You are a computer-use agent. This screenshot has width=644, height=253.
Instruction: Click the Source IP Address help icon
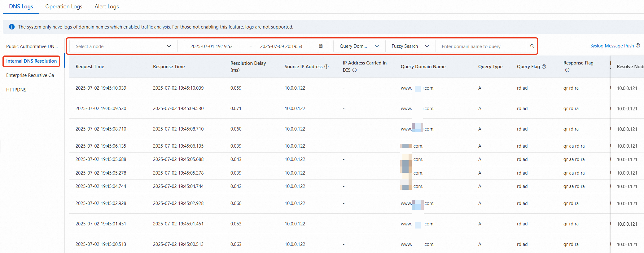tap(326, 67)
